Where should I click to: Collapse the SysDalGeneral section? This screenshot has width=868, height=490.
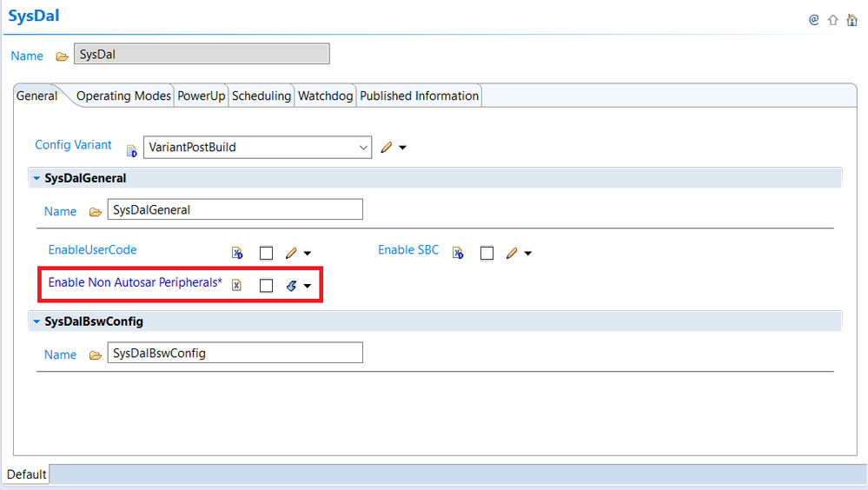tap(36, 178)
